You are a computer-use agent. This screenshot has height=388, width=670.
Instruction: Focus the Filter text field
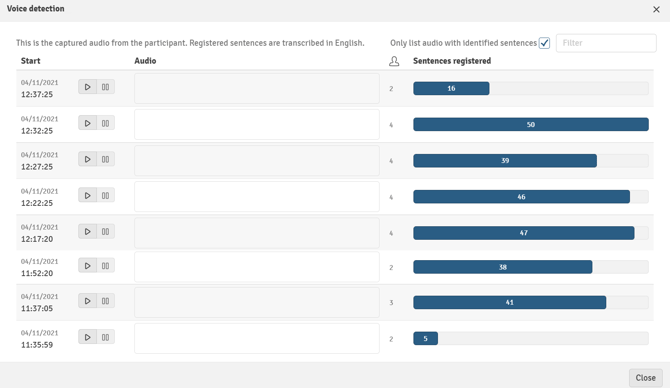606,43
